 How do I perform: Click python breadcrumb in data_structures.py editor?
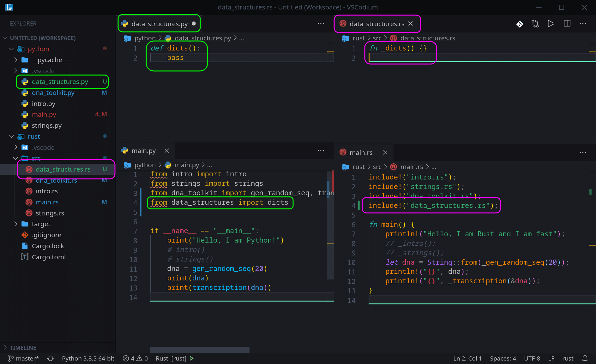[145, 38]
